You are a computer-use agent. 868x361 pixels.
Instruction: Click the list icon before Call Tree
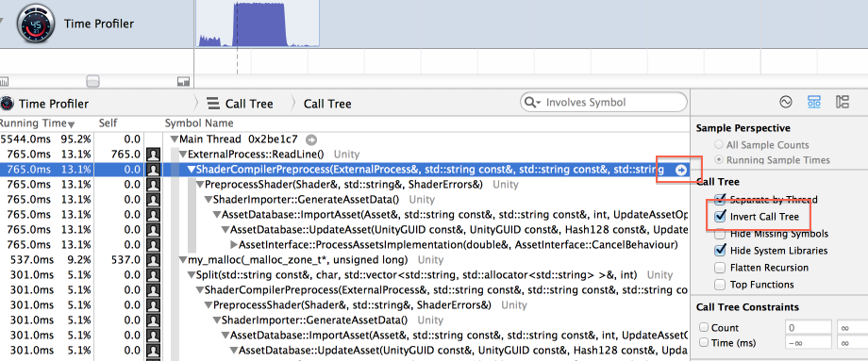pos(212,104)
